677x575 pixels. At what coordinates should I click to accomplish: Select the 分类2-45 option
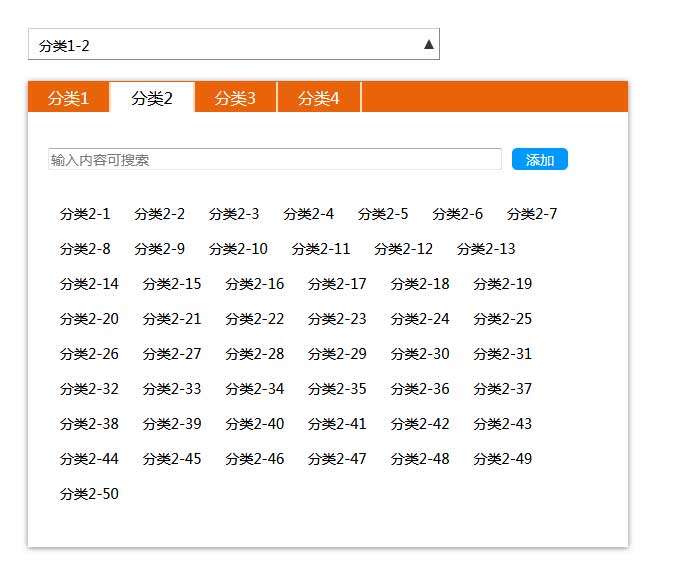(x=171, y=459)
